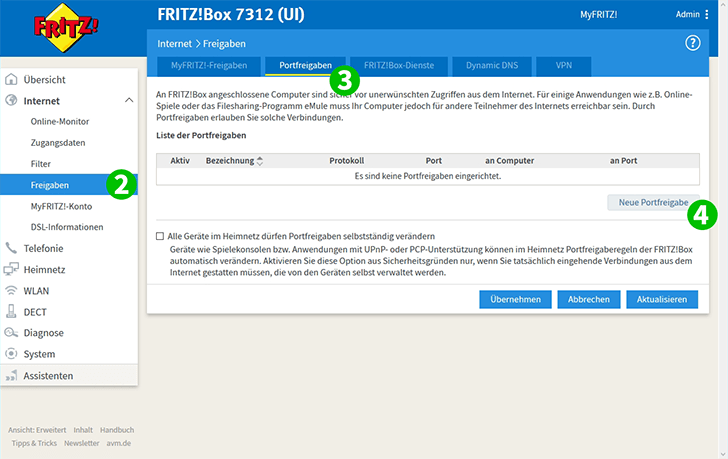Screen dimensions: 728x459
Task: Click the Port column header
Action: [x=434, y=161]
